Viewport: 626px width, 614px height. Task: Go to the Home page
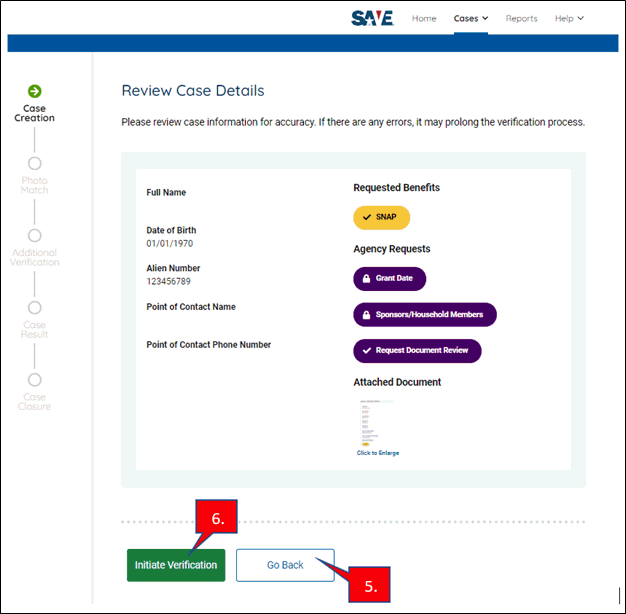[424, 18]
